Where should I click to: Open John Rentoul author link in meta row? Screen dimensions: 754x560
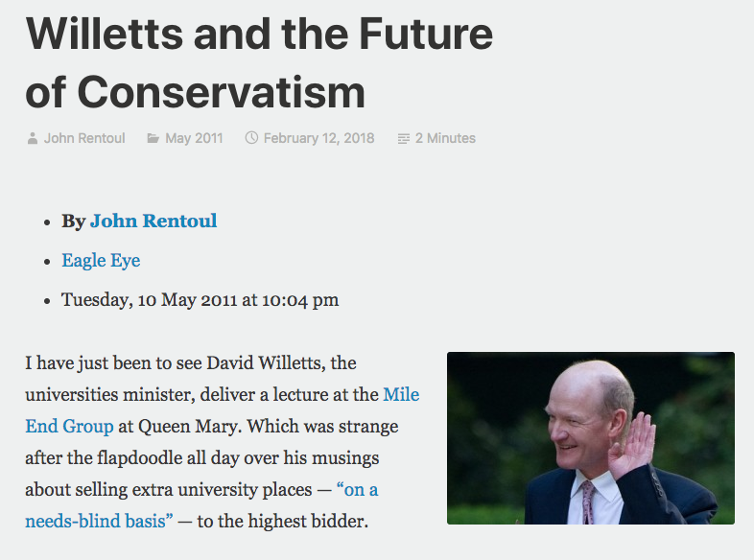pyautogui.click(x=84, y=138)
